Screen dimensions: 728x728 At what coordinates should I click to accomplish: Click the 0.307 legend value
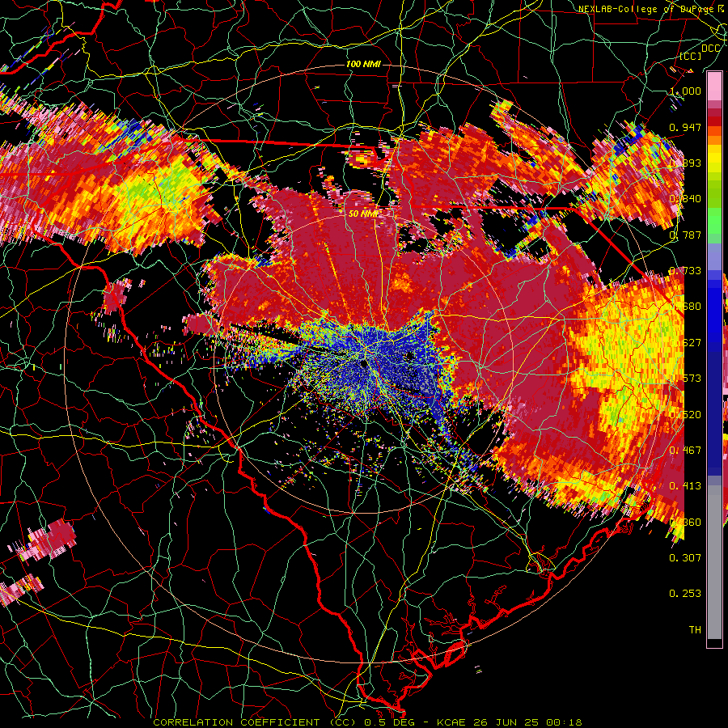685,558
